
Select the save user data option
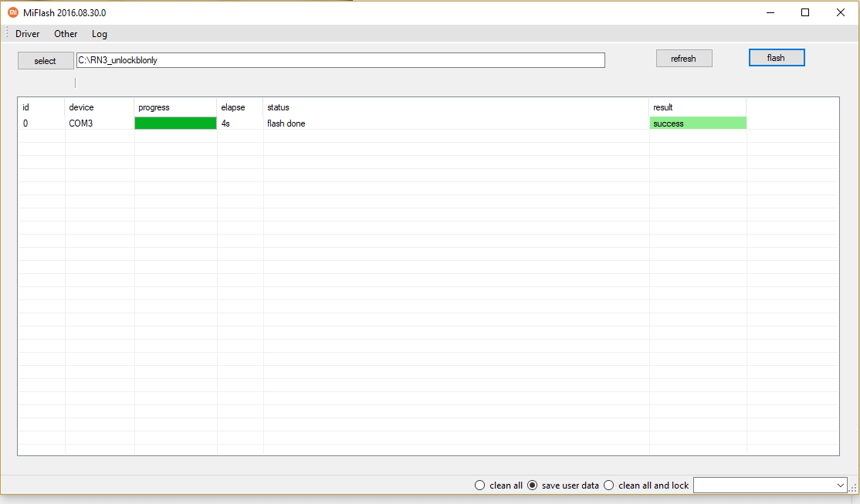[x=563, y=485]
